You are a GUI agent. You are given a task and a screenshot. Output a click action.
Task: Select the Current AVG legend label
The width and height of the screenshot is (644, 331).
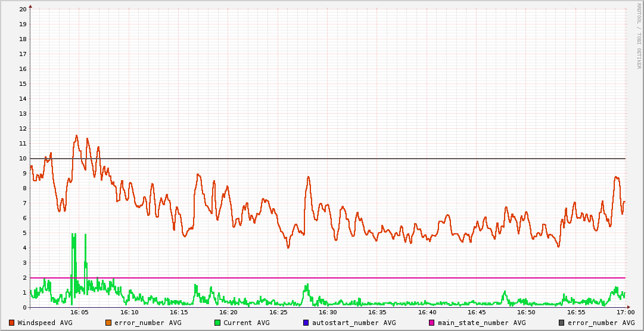[246, 323]
